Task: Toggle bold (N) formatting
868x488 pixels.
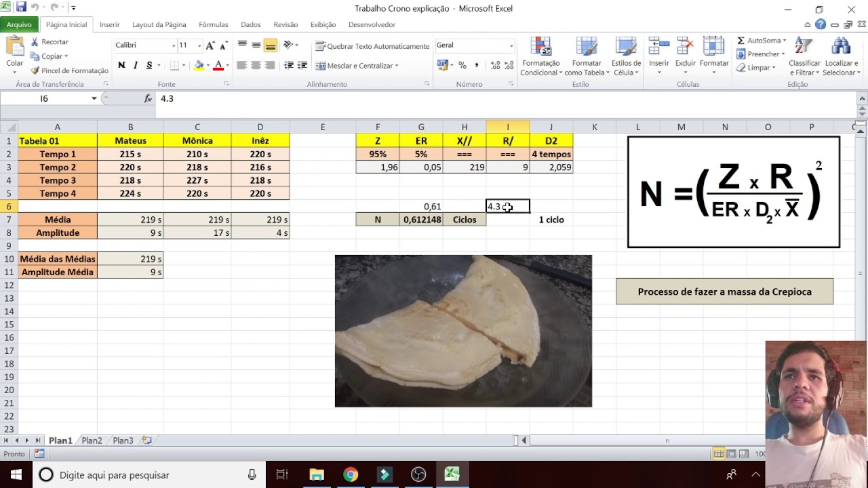Action: point(121,66)
